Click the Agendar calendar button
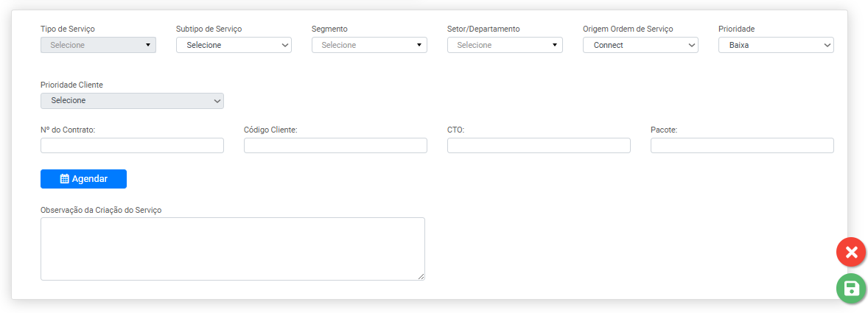This screenshot has width=868, height=313. pyautogui.click(x=83, y=179)
